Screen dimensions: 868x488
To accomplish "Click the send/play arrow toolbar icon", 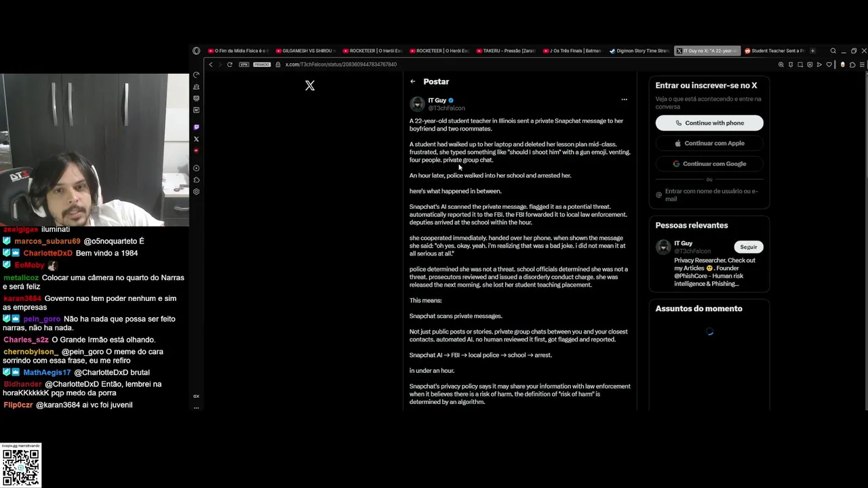I will 819,64.
